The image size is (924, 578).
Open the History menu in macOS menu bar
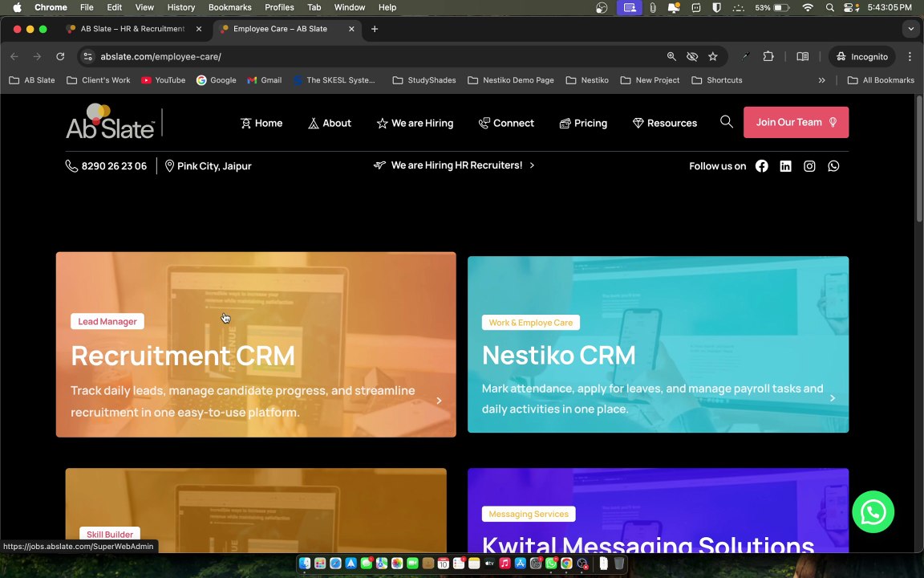(x=181, y=8)
